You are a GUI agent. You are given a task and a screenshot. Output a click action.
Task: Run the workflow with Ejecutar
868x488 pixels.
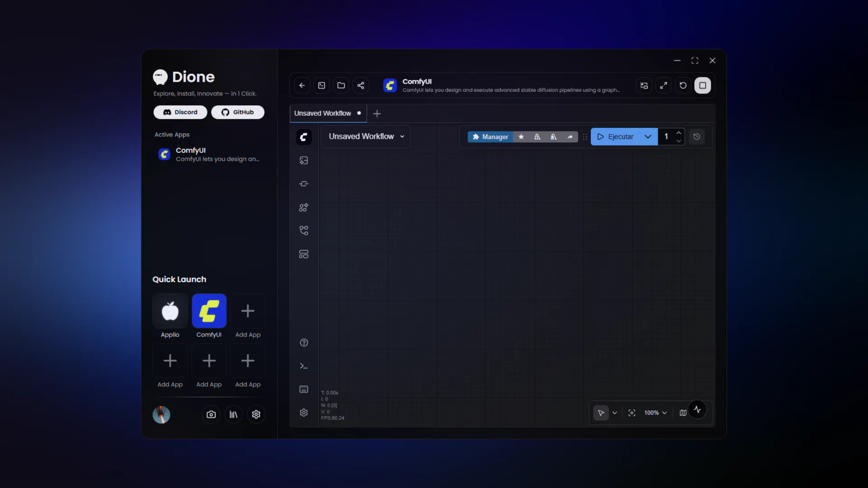pyautogui.click(x=615, y=137)
